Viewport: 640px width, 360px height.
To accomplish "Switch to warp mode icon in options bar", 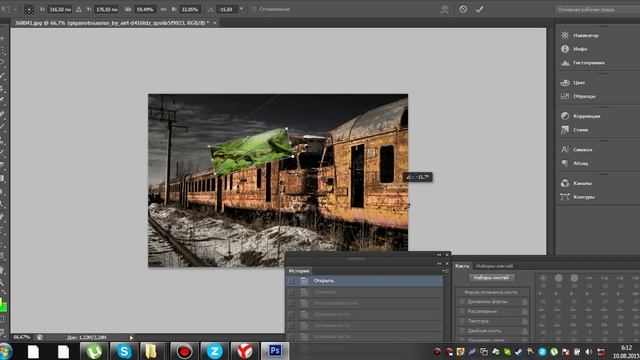I will [x=444, y=9].
